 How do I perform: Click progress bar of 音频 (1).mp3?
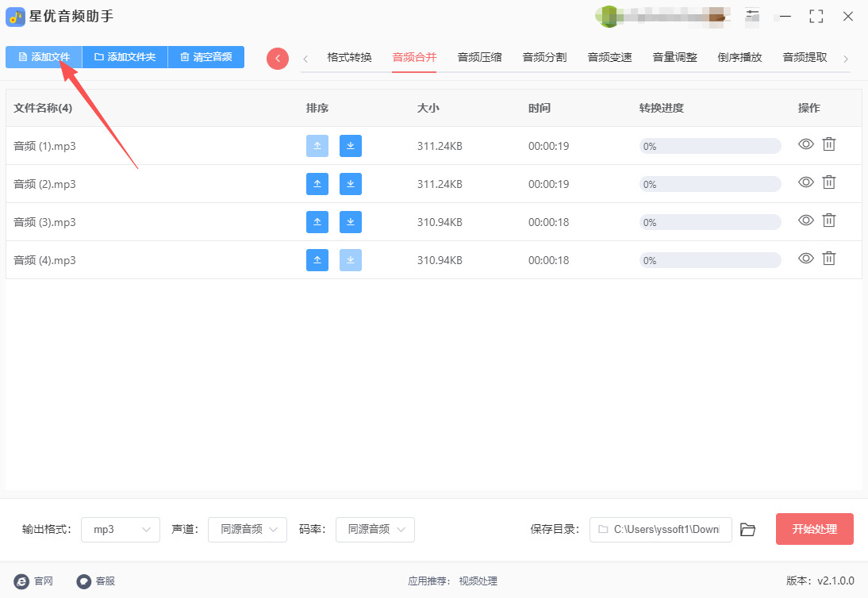pos(710,146)
